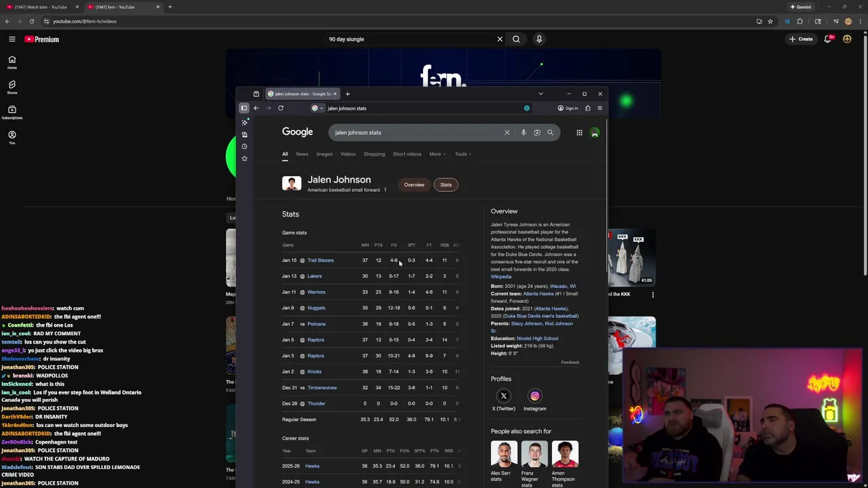Open the Trail Blazers game link
Viewport: 868px width, 488px height.
click(x=320, y=260)
